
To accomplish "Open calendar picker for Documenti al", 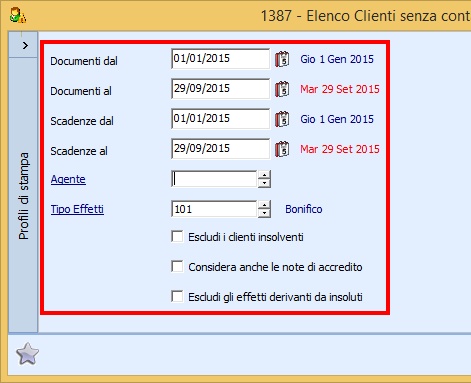I will 282,89.
